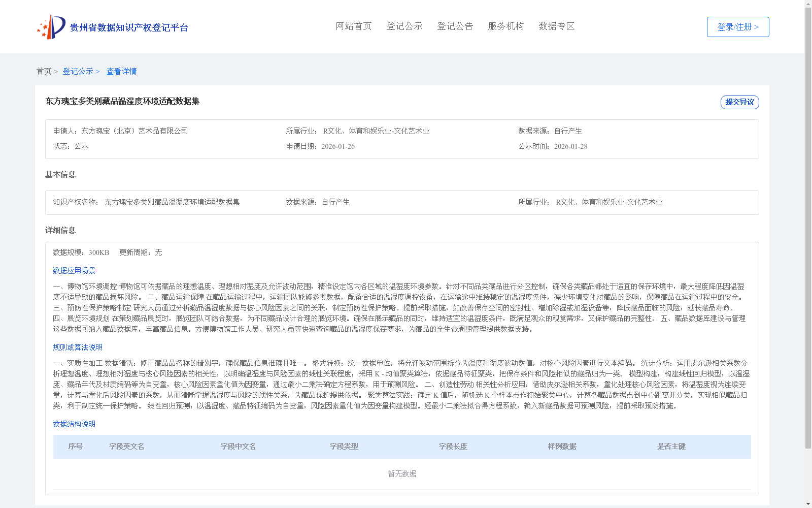The height and width of the screenshot is (508, 812).
Task: Click the 字段英文名 column header
Action: [126, 447]
